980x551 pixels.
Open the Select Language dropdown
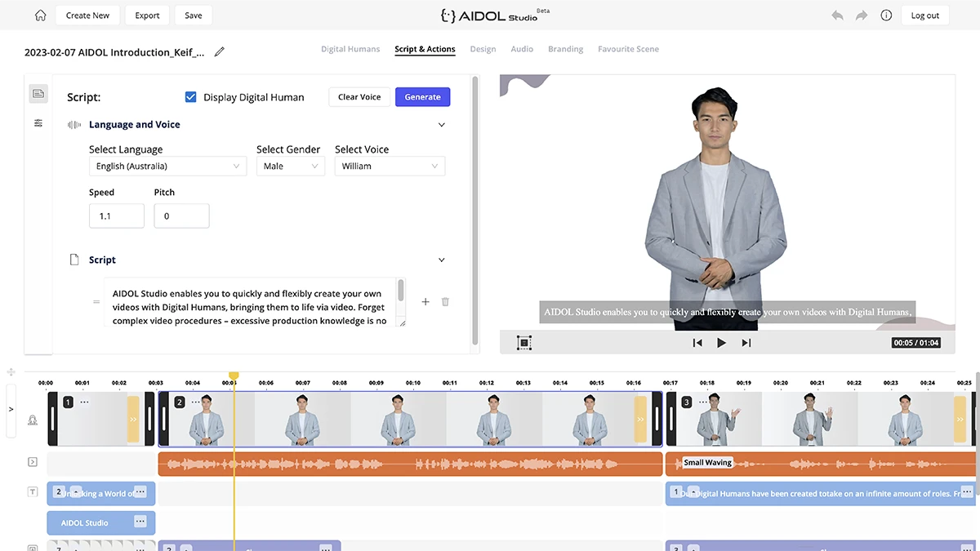pyautogui.click(x=167, y=167)
